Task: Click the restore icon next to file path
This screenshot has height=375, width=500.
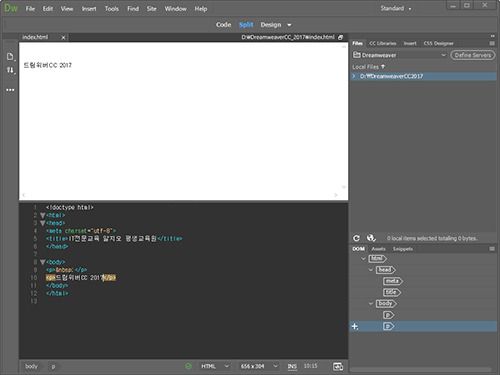Action: point(340,37)
